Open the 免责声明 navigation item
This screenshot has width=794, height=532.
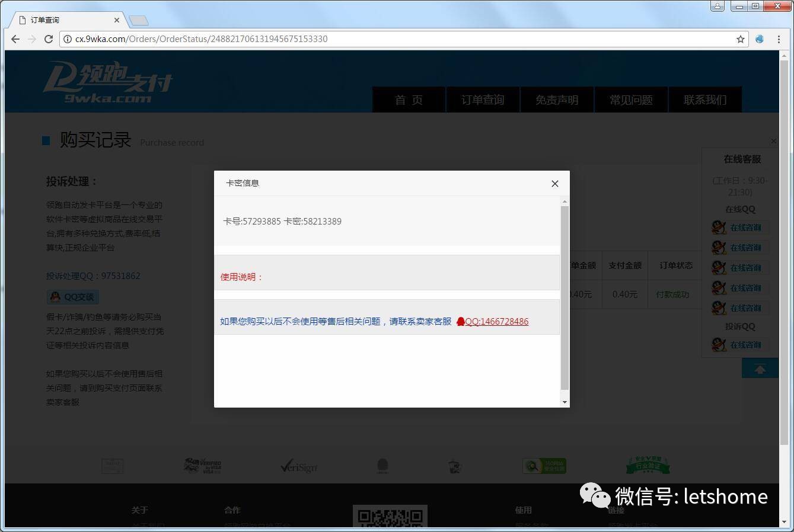click(557, 100)
